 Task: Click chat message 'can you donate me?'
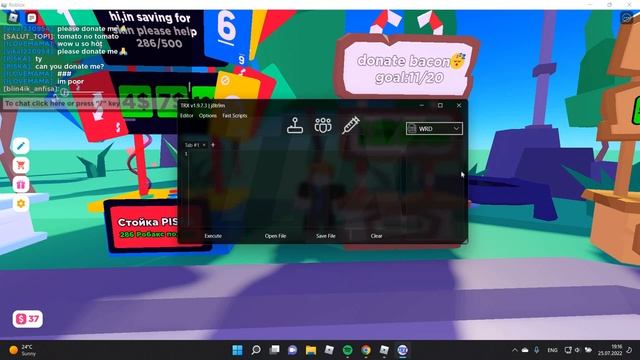pyautogui.click(x=69, y=66)
